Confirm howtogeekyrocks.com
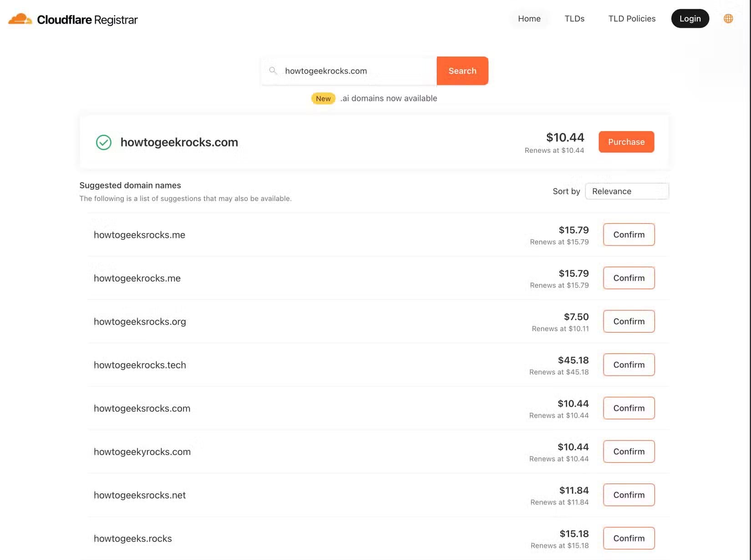Image resolution: width=751 pixels, height=560 pixels. click(629, 452)
